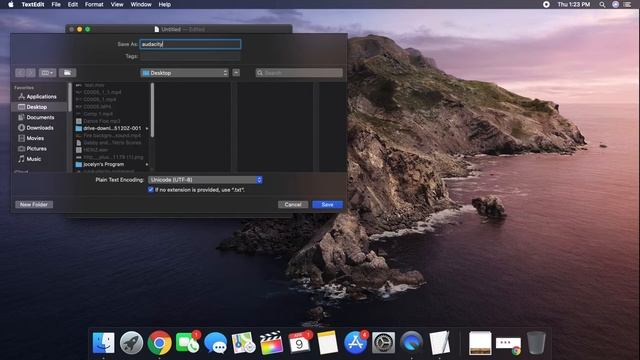Open the minimized Chrome window in Dock
The width and height of the screenshot is (640, 360).
tap(508, 345)
